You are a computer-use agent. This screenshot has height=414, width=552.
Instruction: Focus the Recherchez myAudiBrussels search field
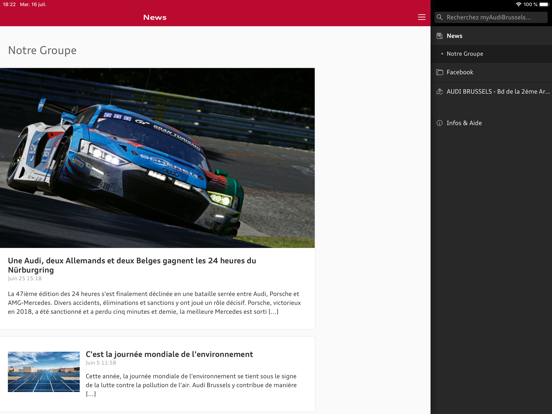tap(491, 17)
